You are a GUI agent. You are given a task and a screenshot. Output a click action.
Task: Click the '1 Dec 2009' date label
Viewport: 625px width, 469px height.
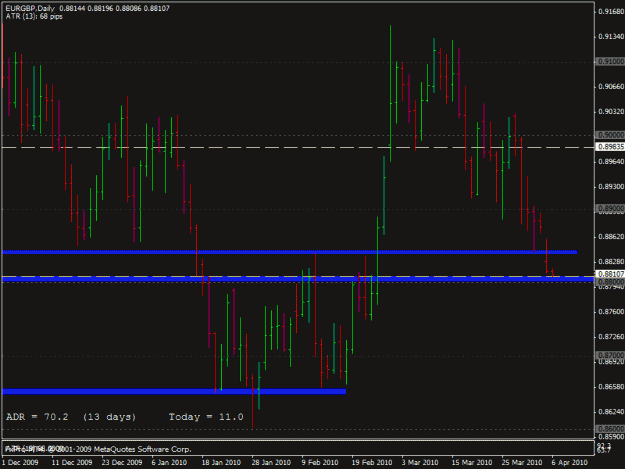[20, 463]
